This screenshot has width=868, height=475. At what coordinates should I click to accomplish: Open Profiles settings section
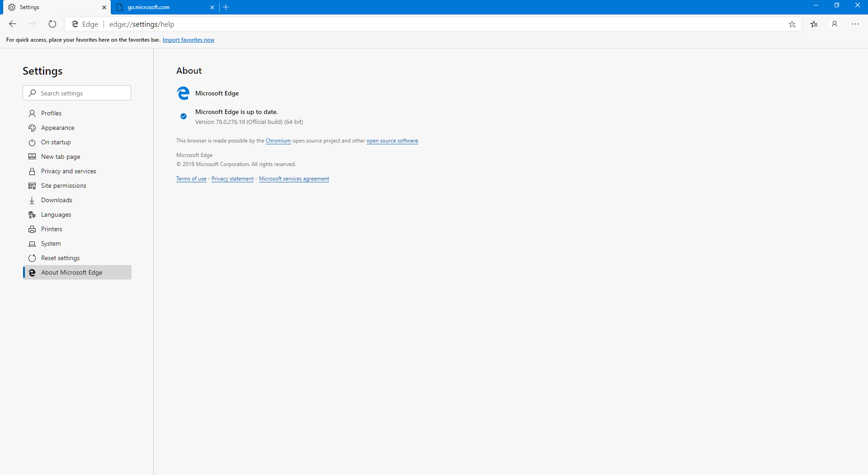[x=77, y=113]
